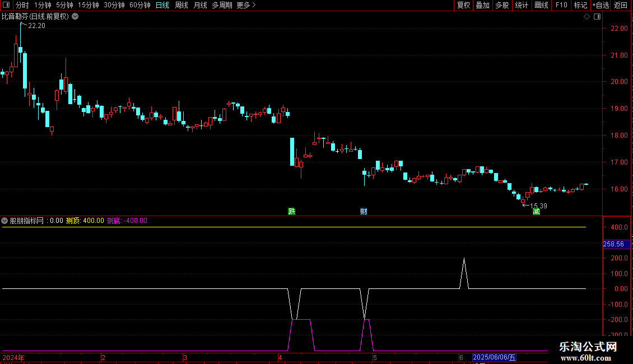Image resolution: width=633 pixels, height=364 pixels.
Task: Click the 复权 button
Action: click(463, 5)
